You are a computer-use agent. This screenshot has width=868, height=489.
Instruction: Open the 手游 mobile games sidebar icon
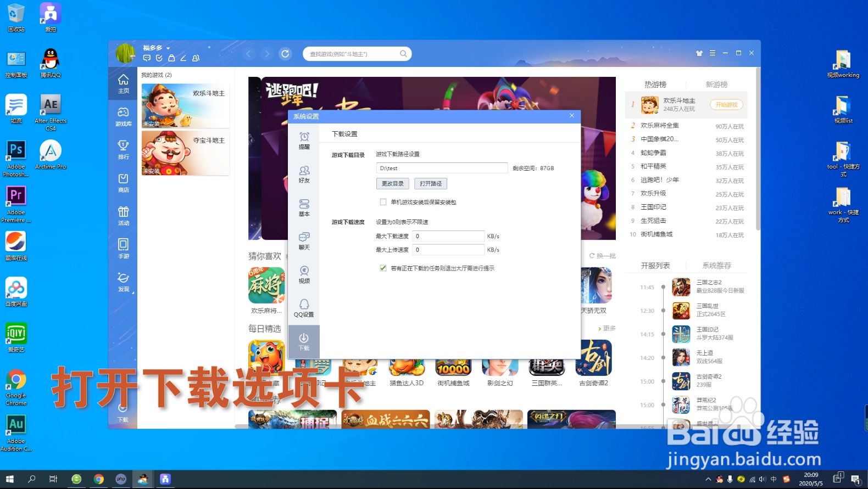click(123, 249)
